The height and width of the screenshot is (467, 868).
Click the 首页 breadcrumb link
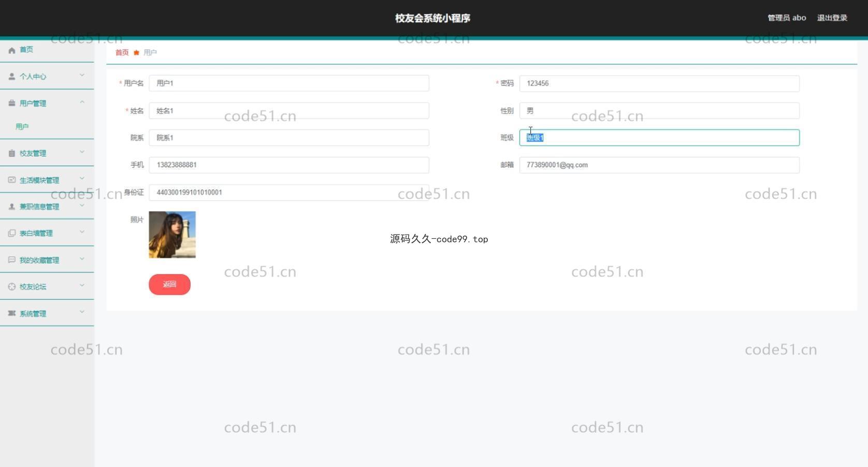click(x=122, y=52)
